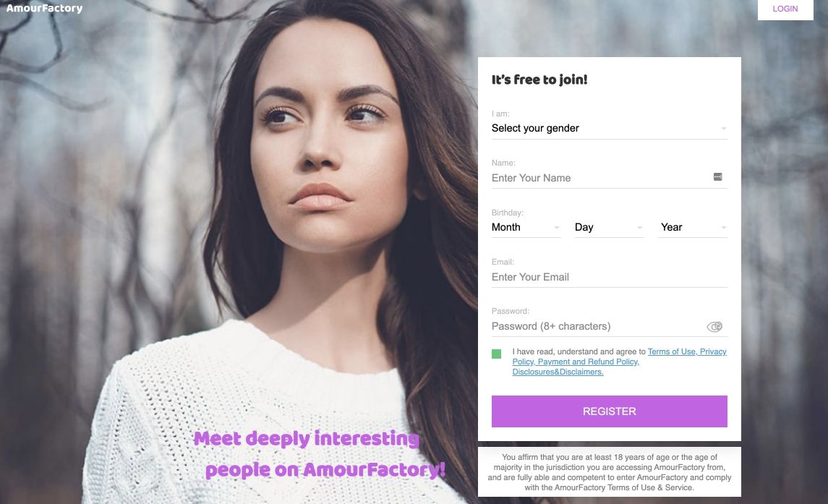Open the Payment and Refund Policy link
828x504 pixels.
click(588, 362)
